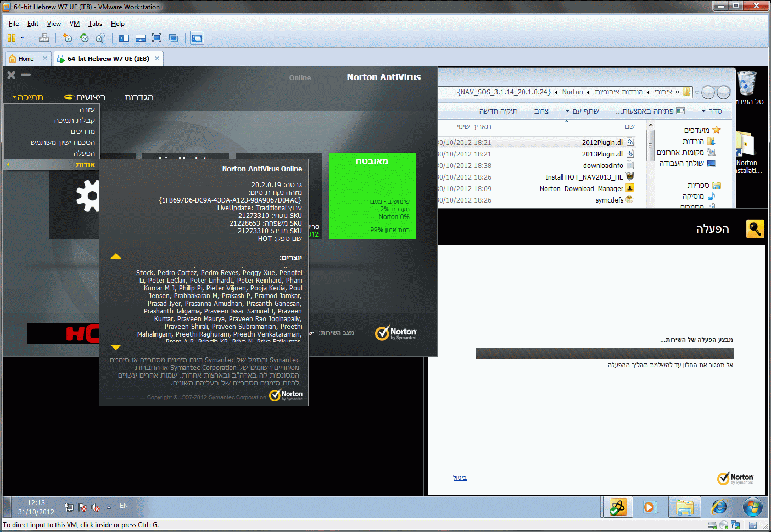771x532 pixels.
Task: Click the activation progress bar
Action: point(604,354)
